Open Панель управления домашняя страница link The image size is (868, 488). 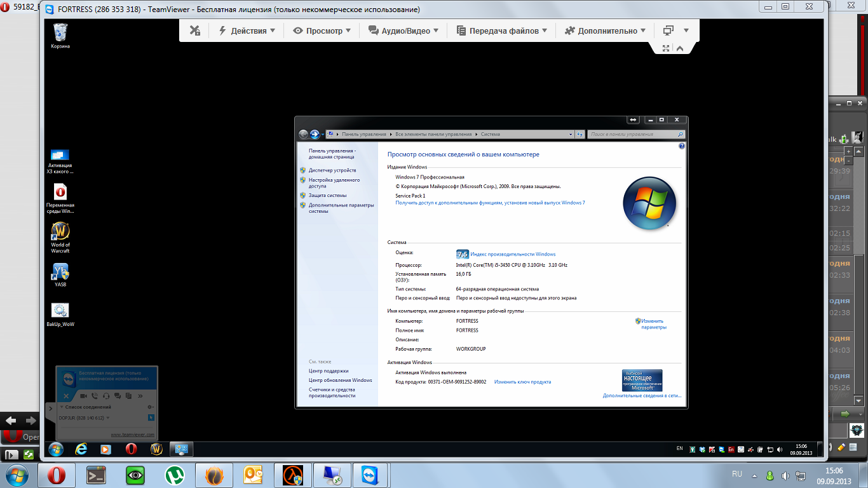pyautogui.click(x=332, y=154)
